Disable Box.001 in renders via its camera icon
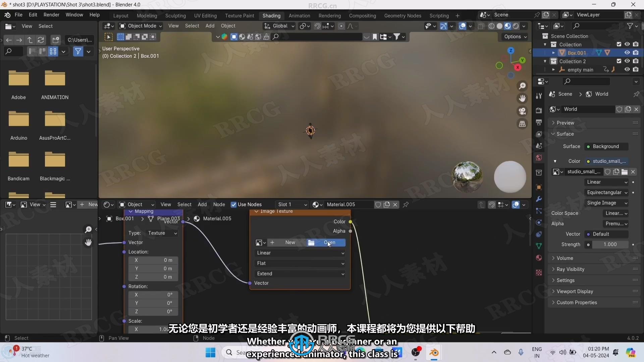Screen dimensions: 644x362 pos(636,53)
